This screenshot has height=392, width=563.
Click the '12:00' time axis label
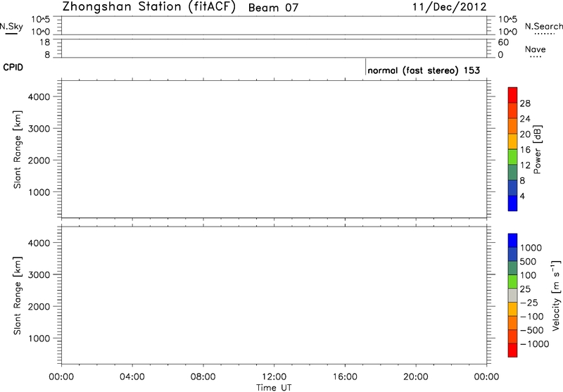(x=274, y=377)
